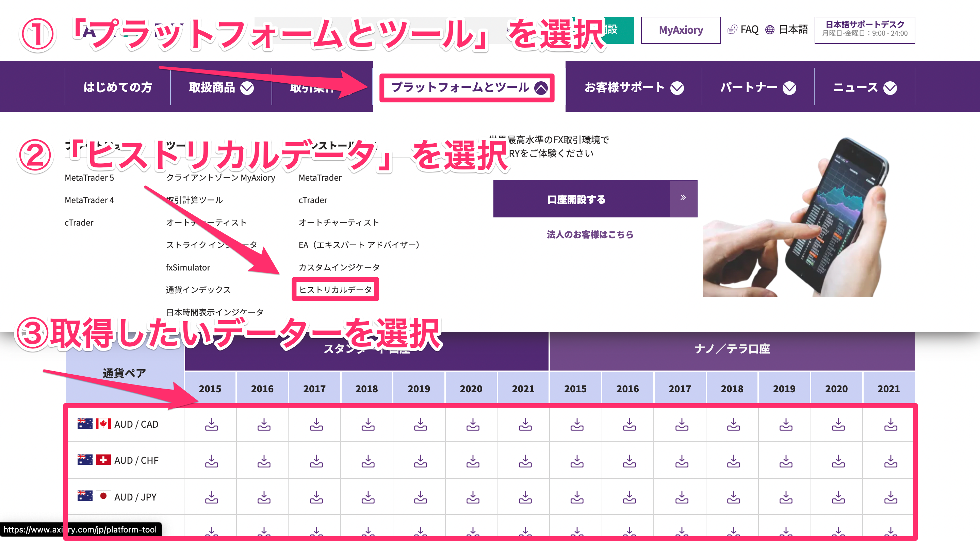980x541 pixels.
Task: Open cTrader install guide link
Action: point(313,200)
